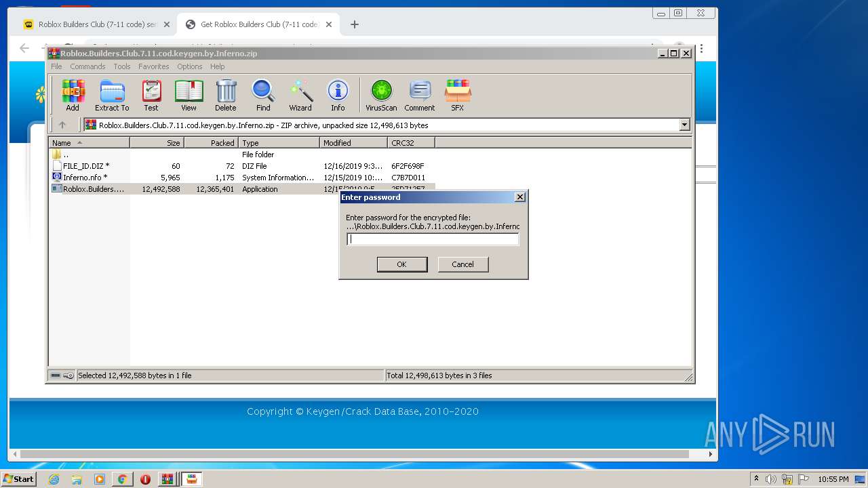868x488 pixels.
Task: Open Action Center flag icon
Action: pyautogui.click(x=804, y=479)
